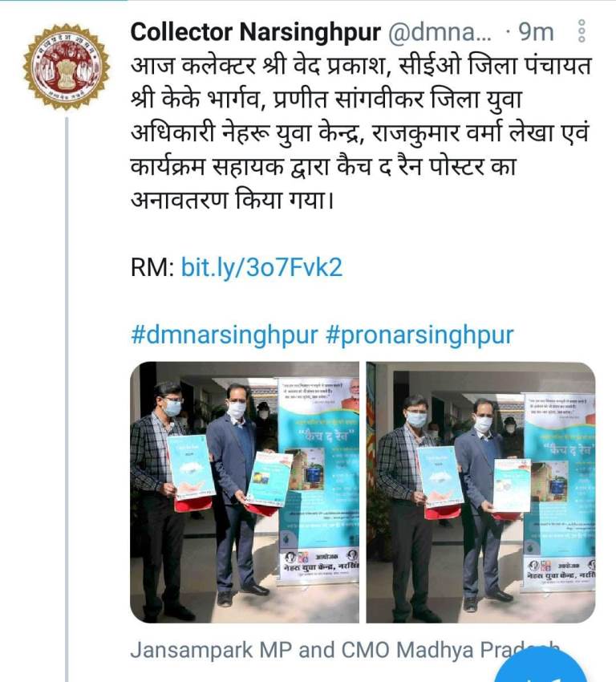This screenshot has height=682, width=616.
Task: Open the #pronarsinghpur hashtag
Action: [x=419, y=335]
